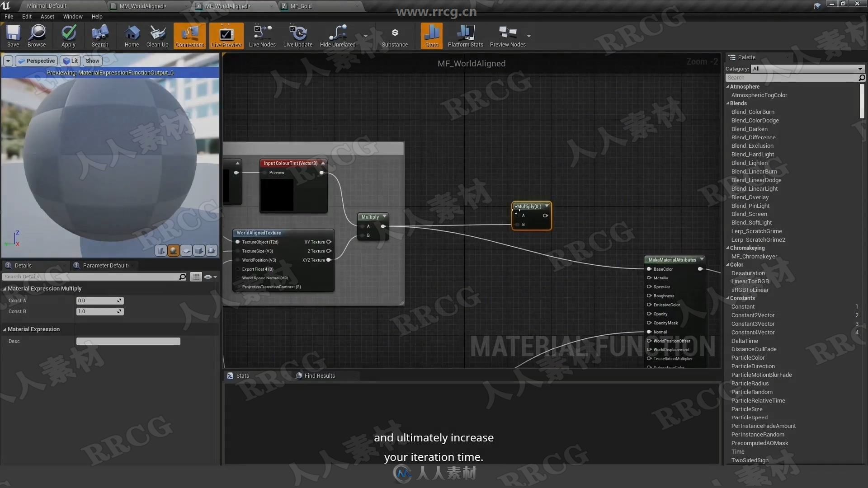The image size is (868, 488).
Task: Switch to the Minimal_Default tab
Action: (47, 6)
